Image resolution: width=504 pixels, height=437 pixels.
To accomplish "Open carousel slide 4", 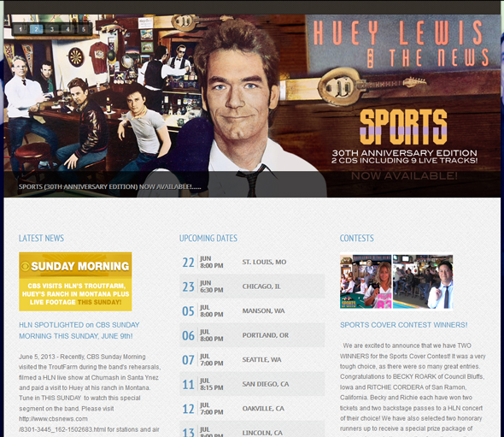I will tap(67, 30).
